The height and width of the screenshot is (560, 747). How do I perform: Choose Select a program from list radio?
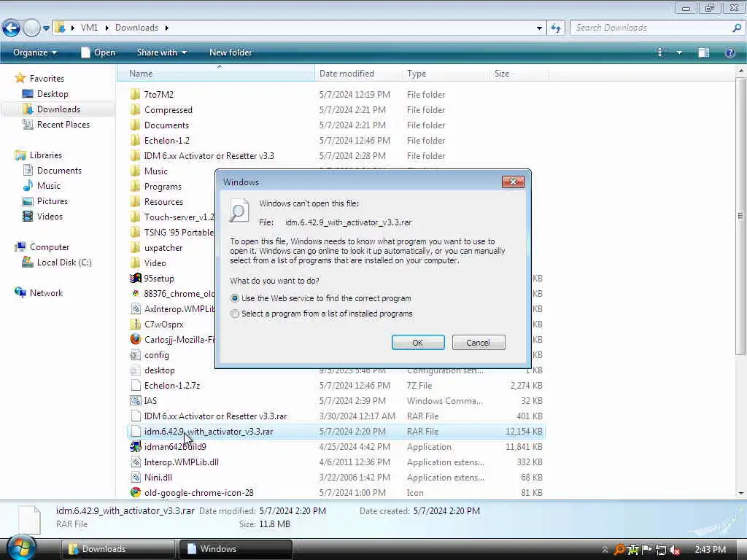click(234, 314)
